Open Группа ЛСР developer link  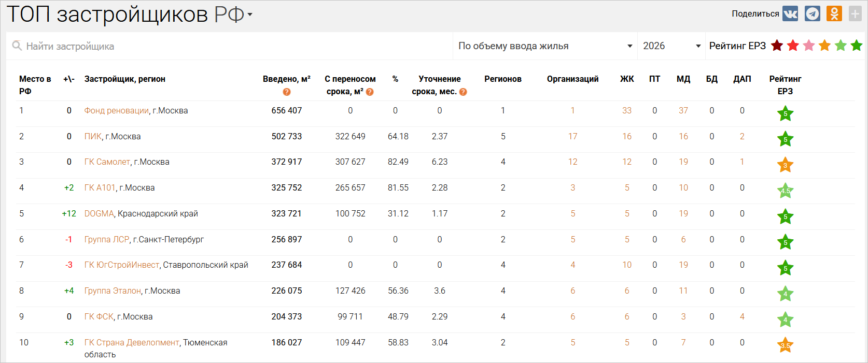[107, 239]
